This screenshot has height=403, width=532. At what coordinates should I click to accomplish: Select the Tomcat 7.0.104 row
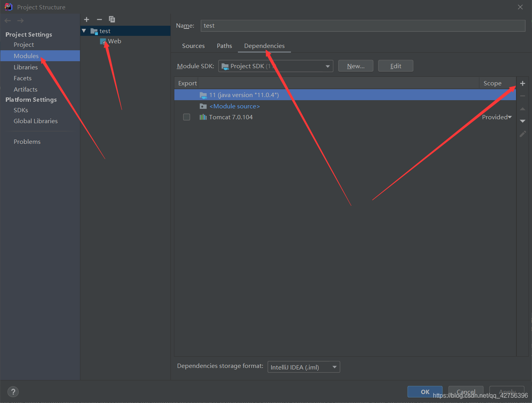point(345,117)
